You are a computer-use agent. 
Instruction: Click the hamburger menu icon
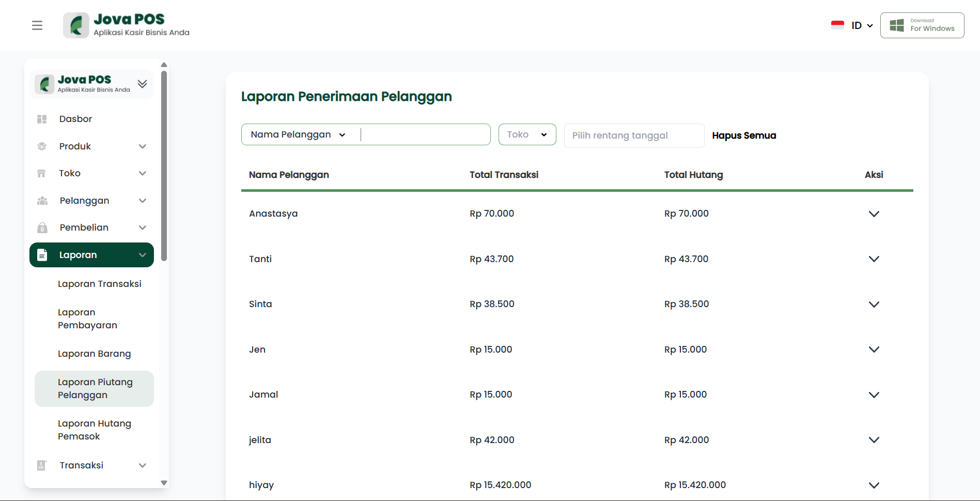click(x=37, y=25)
